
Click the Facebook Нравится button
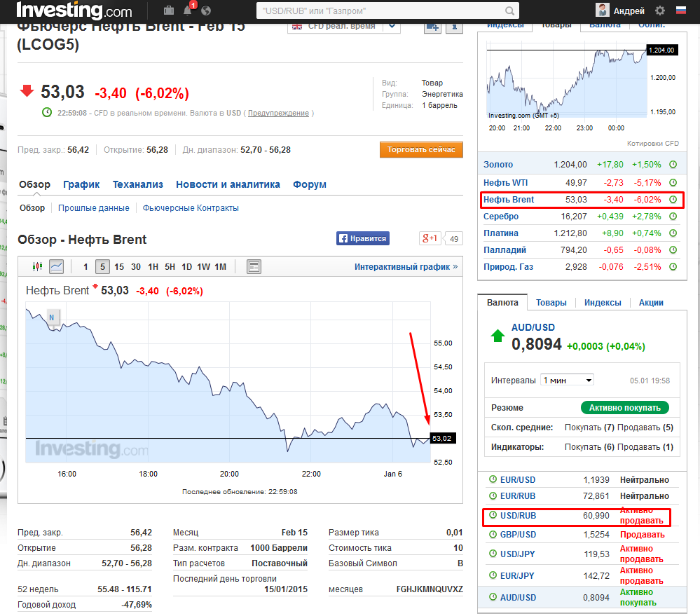click(x=363, y=238)
